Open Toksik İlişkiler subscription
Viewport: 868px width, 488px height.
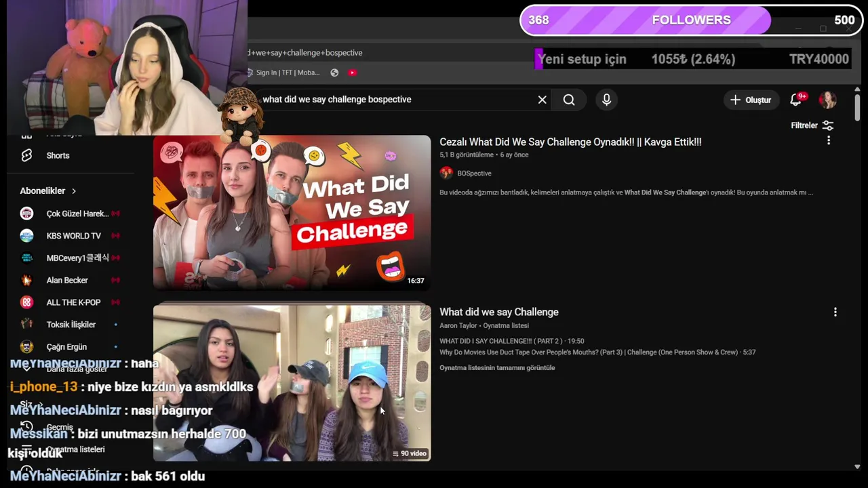tap(71, 325)
